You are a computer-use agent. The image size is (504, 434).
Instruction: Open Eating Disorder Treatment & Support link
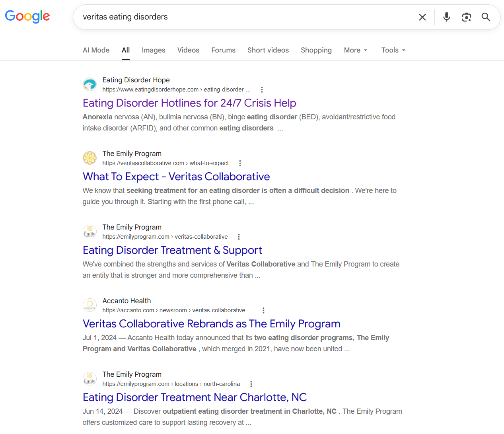[172, 250]
